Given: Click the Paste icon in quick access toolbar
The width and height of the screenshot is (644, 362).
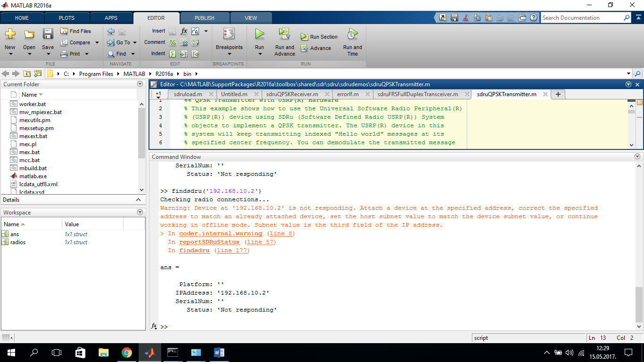Looking at the screenshot, I should coord(488,18).
